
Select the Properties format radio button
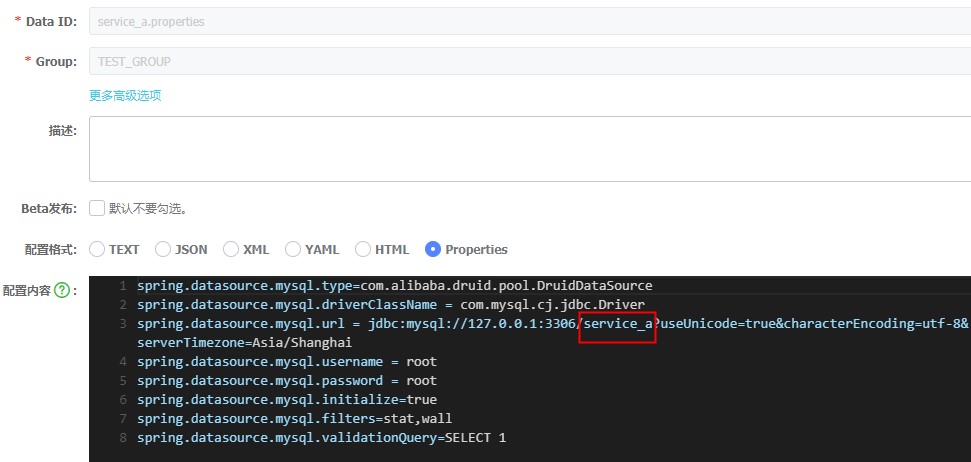(x=433, y=249)
